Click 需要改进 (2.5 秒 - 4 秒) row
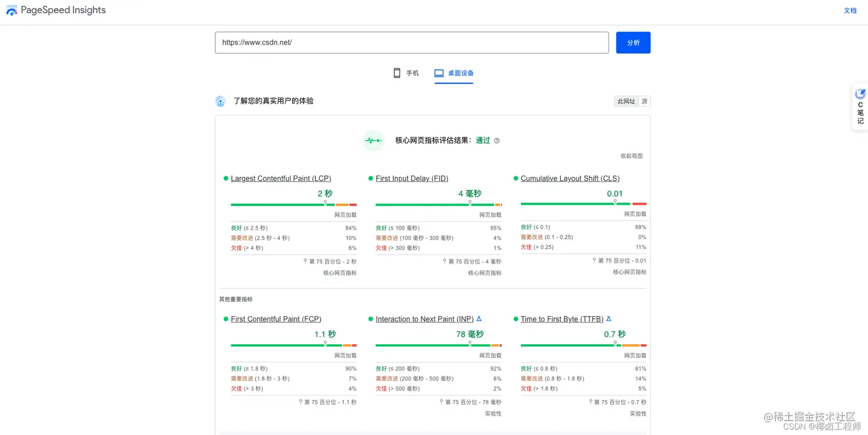 (293, 238)
